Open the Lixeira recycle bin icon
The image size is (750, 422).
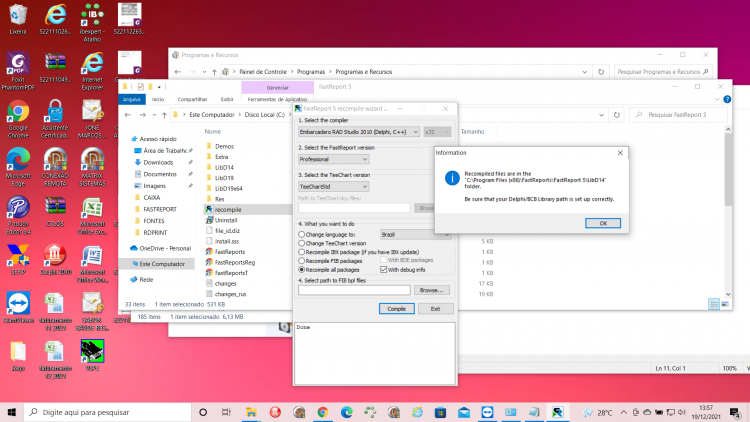(x=18, y=19)
